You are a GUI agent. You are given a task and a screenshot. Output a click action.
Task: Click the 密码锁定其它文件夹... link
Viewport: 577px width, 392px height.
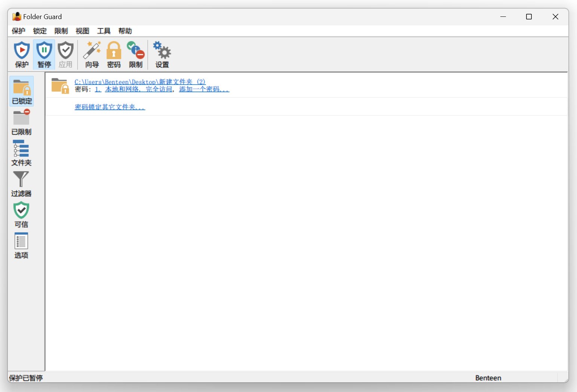[x=110, y=107]
